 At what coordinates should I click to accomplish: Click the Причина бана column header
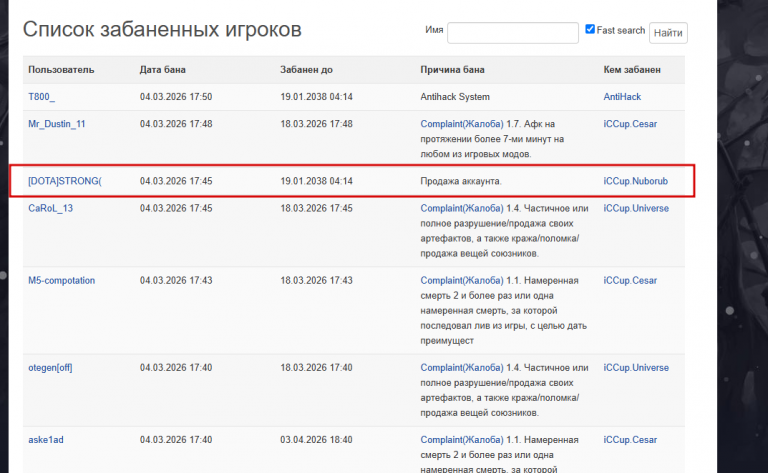453,70
